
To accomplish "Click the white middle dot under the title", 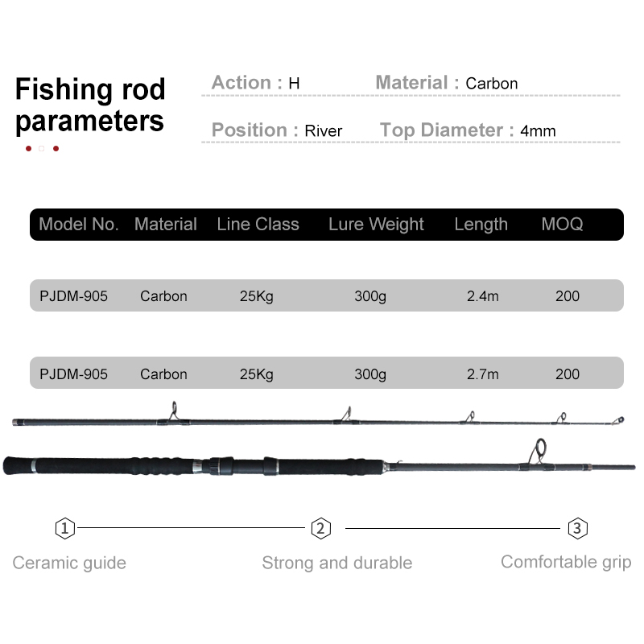I will point(42,148).
